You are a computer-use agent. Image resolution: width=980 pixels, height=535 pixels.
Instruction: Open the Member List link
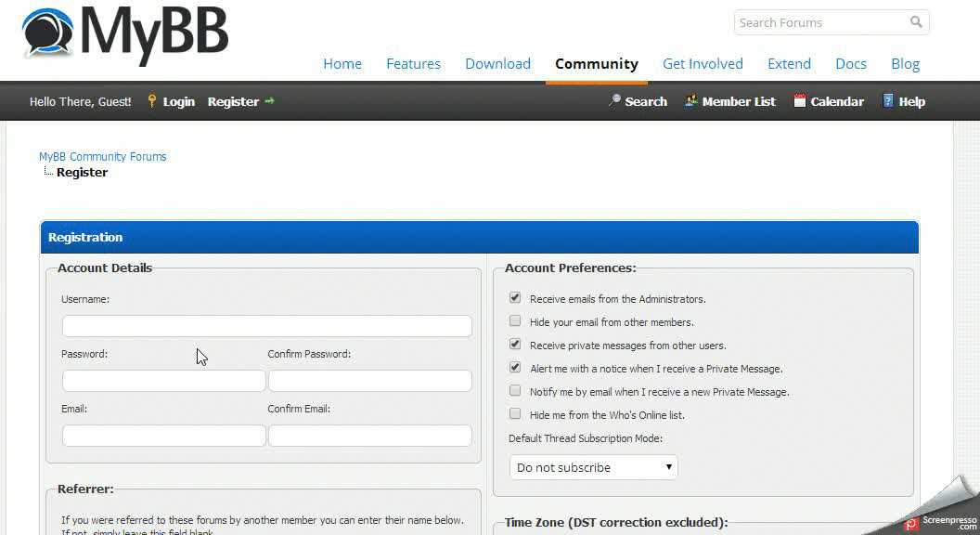tap(739, 101)
